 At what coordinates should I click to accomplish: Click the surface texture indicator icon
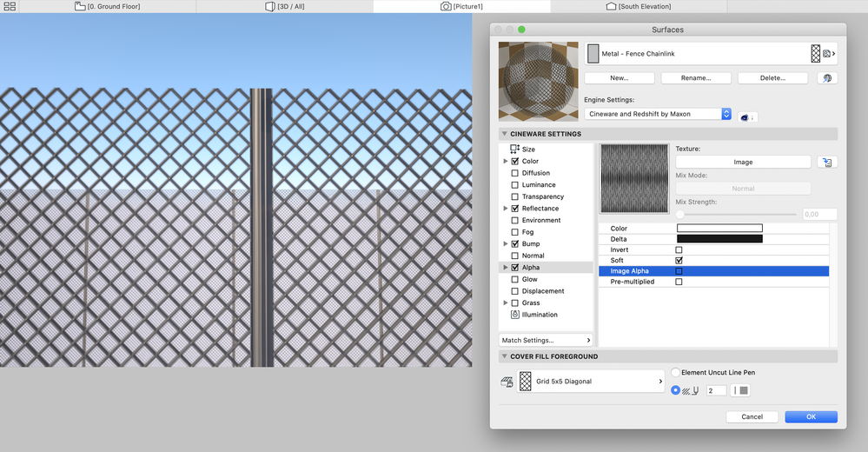click(826, 54)
